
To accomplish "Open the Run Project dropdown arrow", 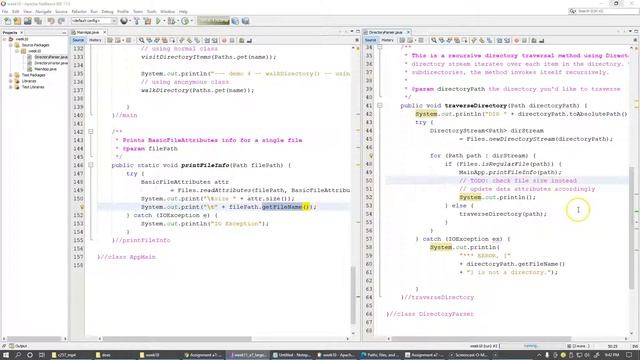I will click(x=164, y=21).
